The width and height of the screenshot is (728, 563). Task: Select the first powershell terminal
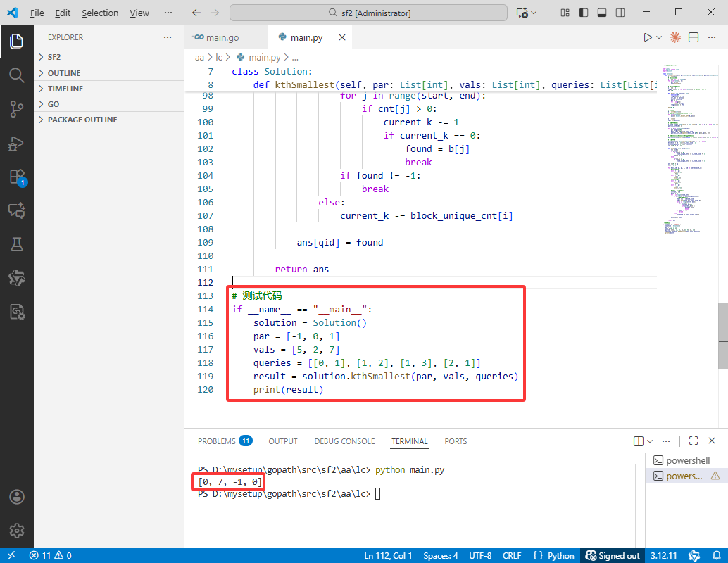click(685, 460)
